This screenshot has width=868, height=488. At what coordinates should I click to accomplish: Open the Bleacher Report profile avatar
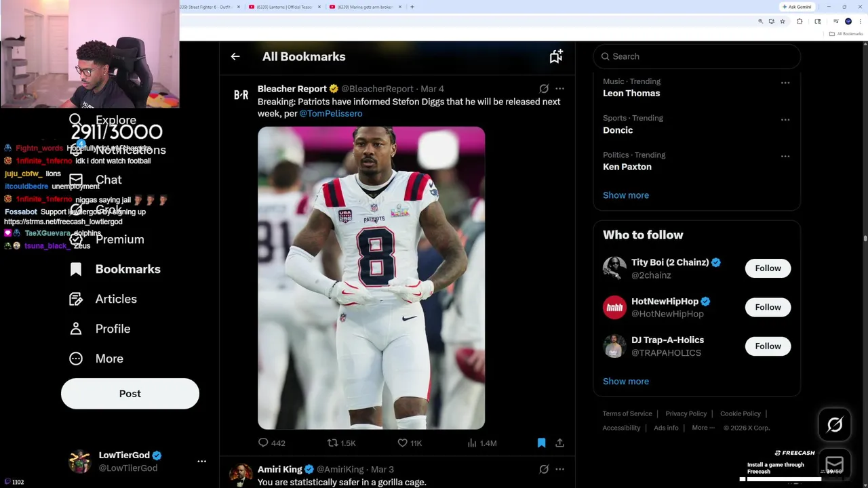pos(241,95)
